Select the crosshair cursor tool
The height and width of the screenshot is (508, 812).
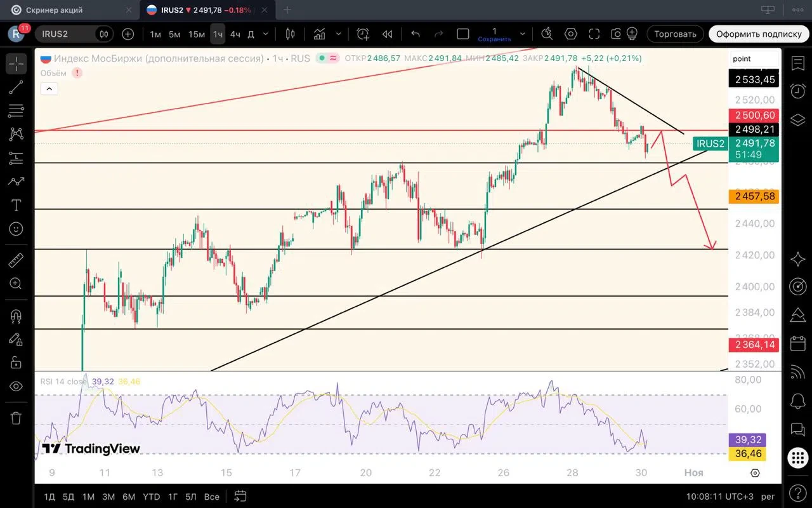[x=16, y=63]
